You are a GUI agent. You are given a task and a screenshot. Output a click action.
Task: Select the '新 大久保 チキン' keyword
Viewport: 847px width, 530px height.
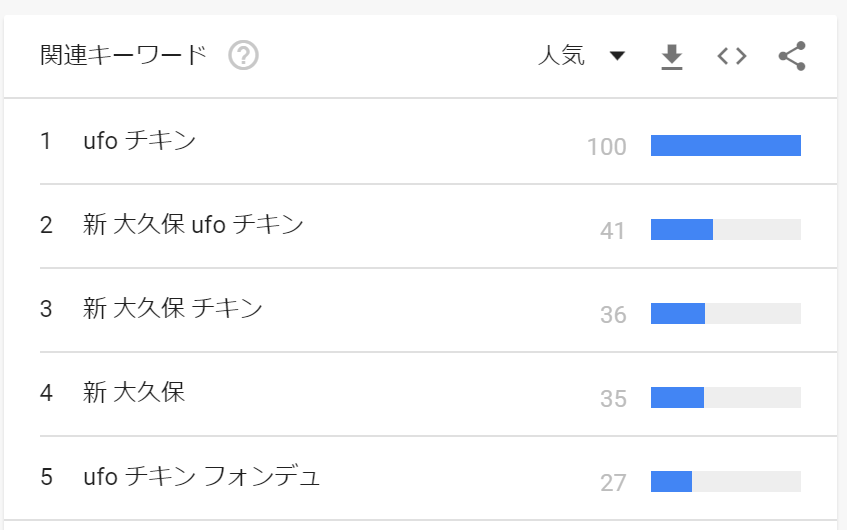(173, 309)
